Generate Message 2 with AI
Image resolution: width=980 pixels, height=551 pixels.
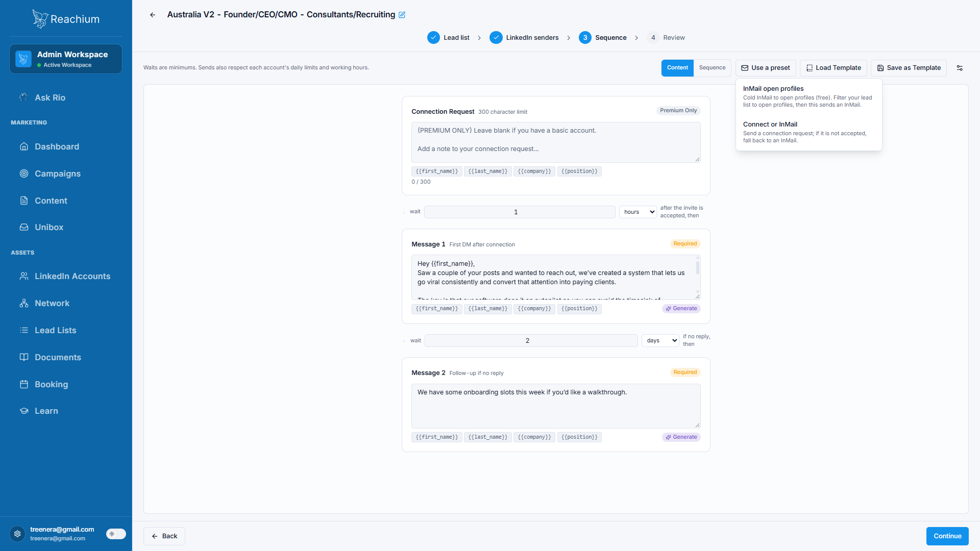pos(681,437)
